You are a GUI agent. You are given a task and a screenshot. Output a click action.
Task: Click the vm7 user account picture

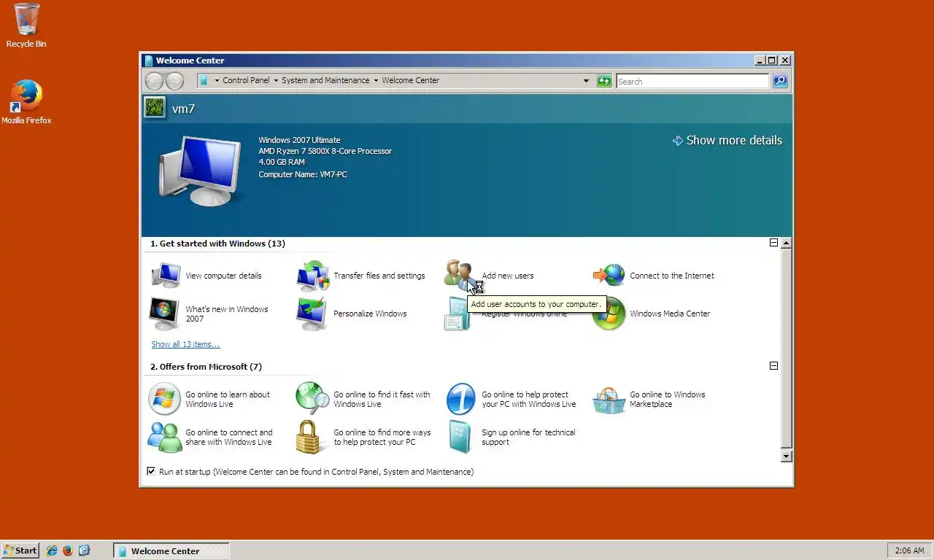point(155,108)
